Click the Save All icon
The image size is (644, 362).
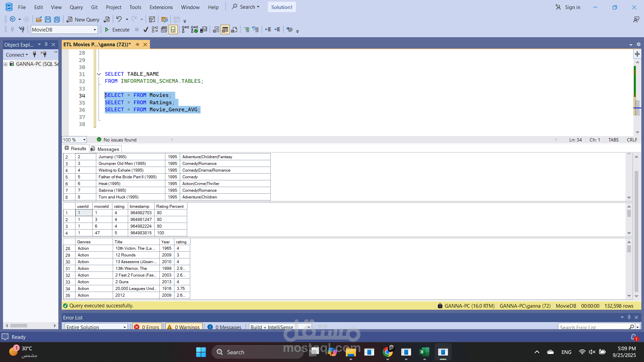(x=57, y=19)
